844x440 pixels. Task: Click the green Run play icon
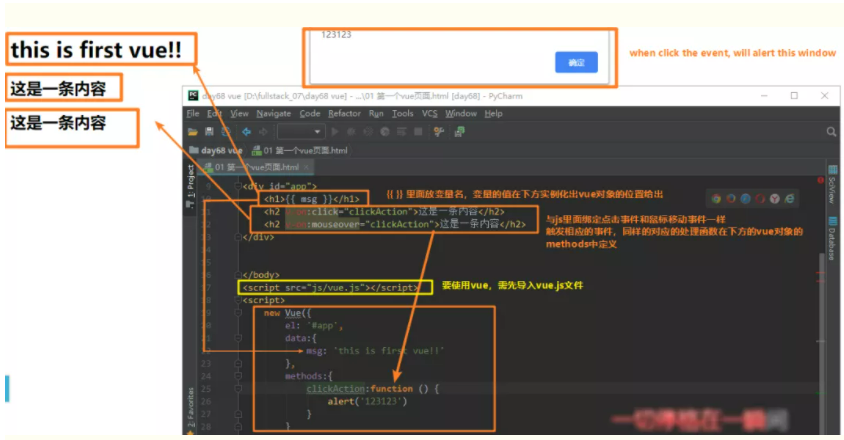335,132
